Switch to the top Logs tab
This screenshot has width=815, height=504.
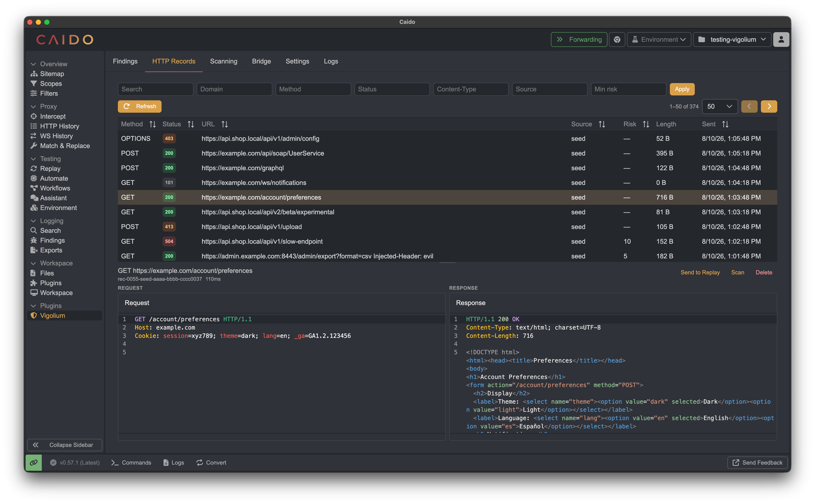click(x=331, y=61)
